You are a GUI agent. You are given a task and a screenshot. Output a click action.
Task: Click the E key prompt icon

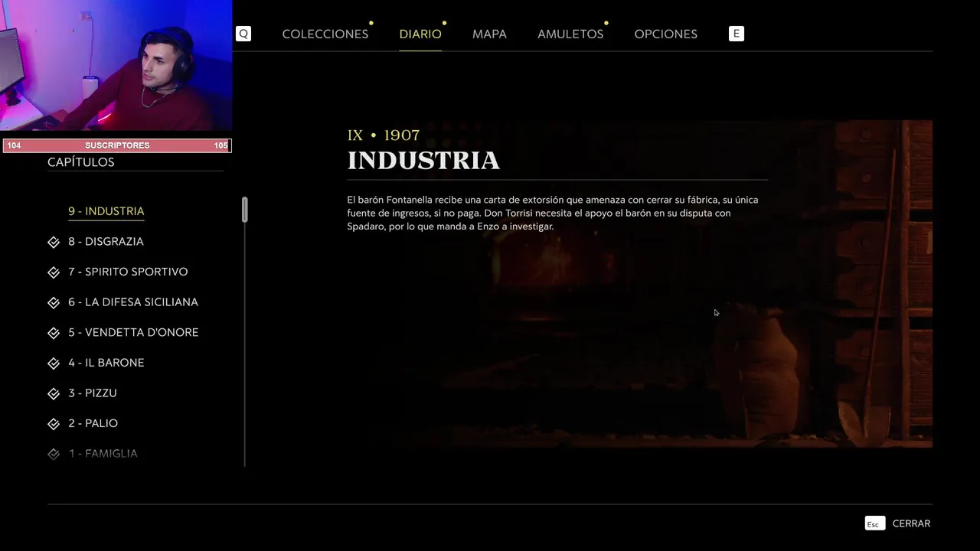737,34
